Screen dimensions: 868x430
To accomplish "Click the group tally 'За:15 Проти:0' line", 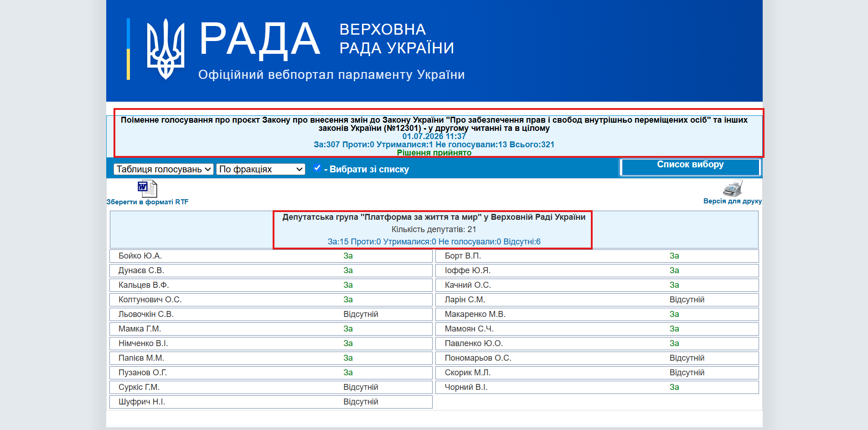I will pyautogui.click(x=434, y=242).
